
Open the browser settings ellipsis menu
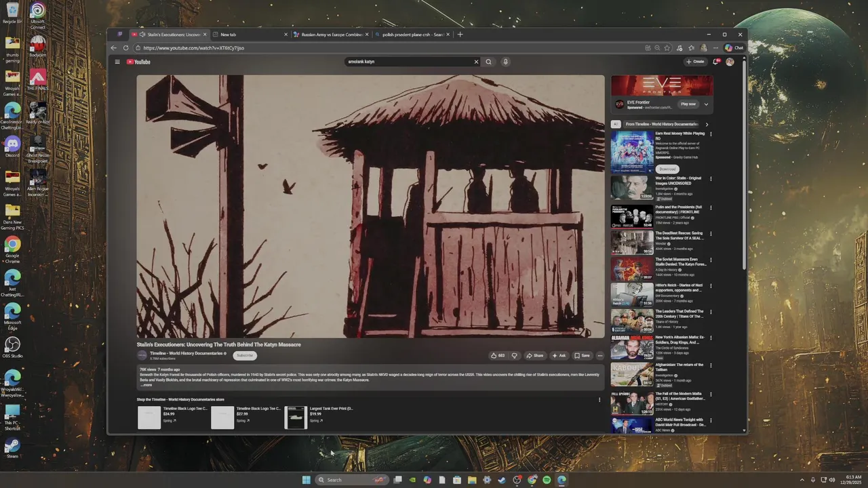(x=715, y=48)
